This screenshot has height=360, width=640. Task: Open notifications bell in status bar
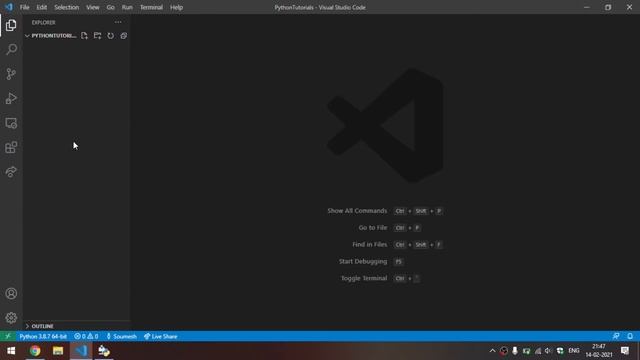pos(630,336)
